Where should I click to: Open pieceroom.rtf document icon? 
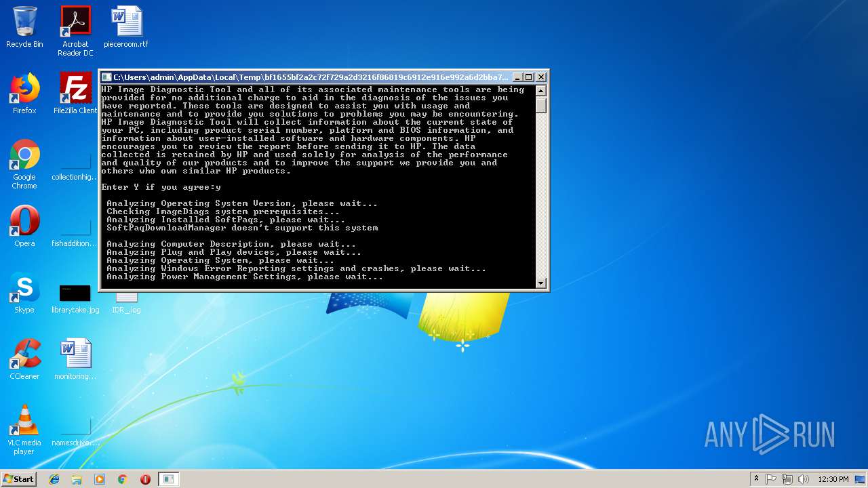[x=126, y=27]
